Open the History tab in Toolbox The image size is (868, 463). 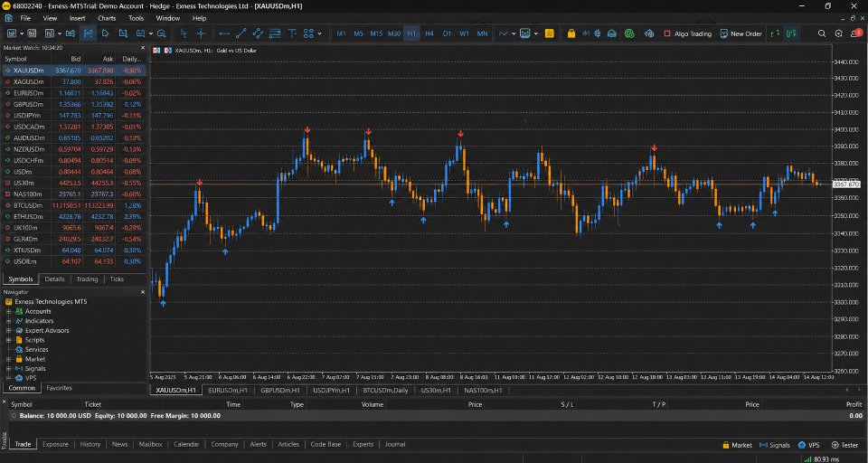pos(90,444)
